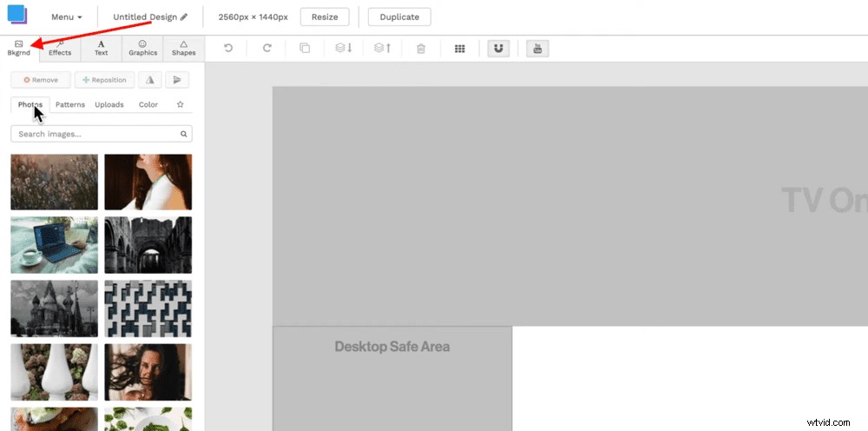This screenshot has width=868, height=431.
Task: Open the Effects tab
Action: click(x=60, y=48)
